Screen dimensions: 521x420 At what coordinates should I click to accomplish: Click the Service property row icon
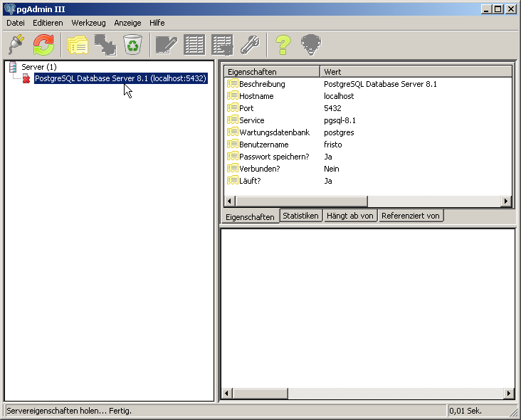232,120
